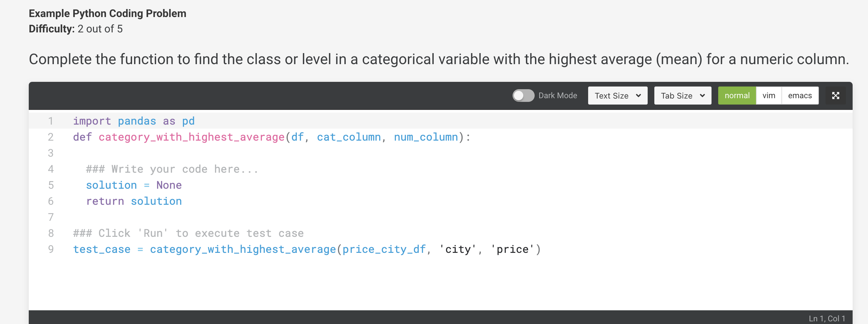Click line number 5 in gutter
This screenshot has height=324, width=868.
click(51, 185)
